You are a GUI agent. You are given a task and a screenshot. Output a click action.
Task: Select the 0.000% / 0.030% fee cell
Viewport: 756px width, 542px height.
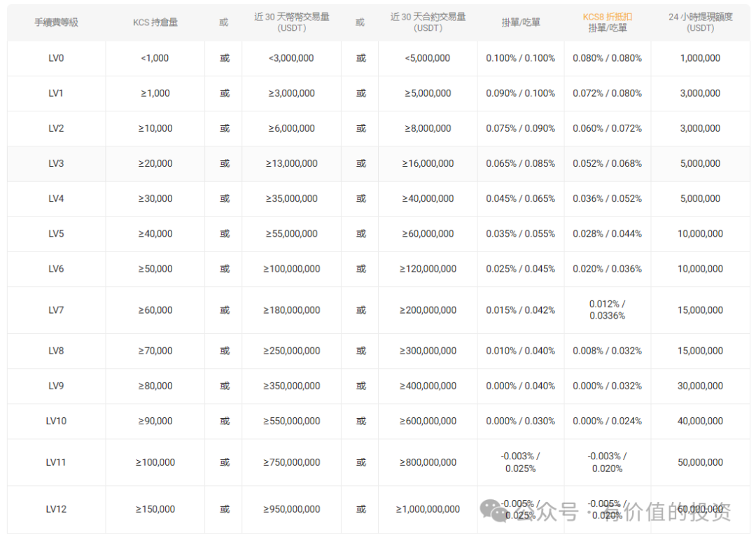coord(521,421)
